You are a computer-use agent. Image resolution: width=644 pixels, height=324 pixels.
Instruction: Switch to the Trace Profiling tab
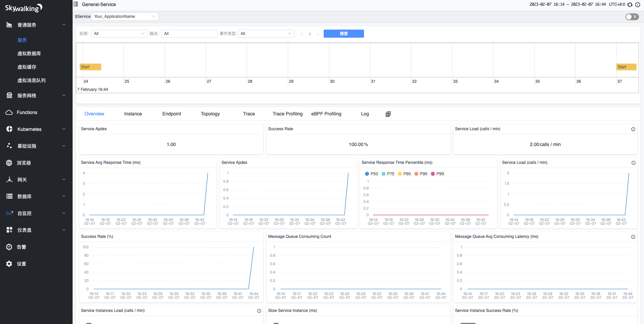pyautogui.click(x=287, y=114)
